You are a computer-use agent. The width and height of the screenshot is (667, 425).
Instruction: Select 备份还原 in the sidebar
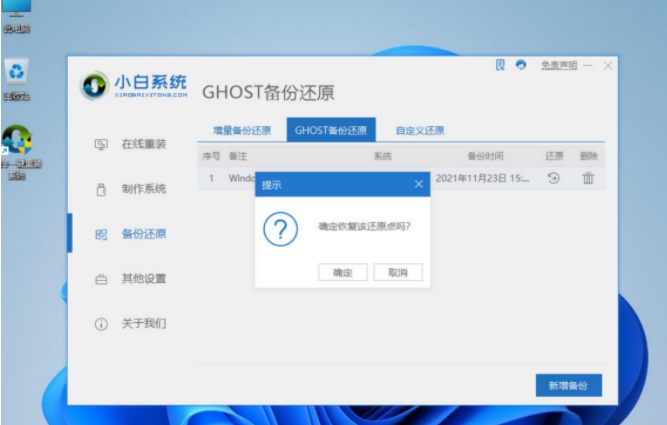(144, 234)
